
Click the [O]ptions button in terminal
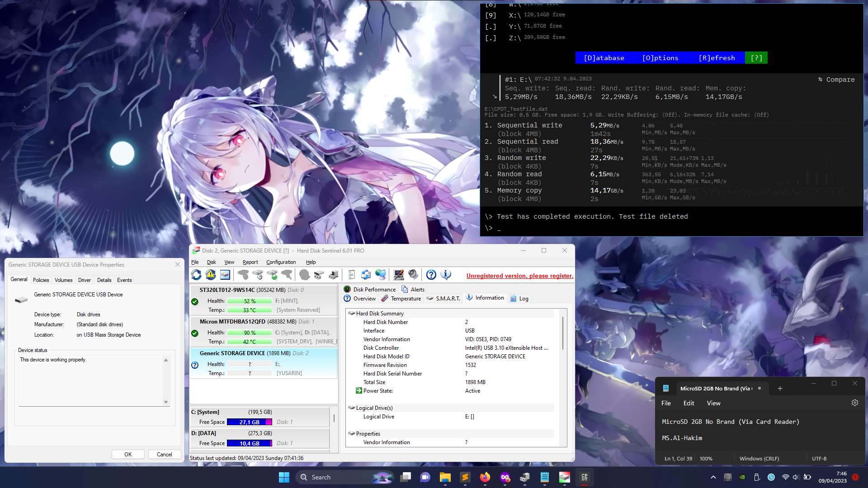(x=660, y=58)
